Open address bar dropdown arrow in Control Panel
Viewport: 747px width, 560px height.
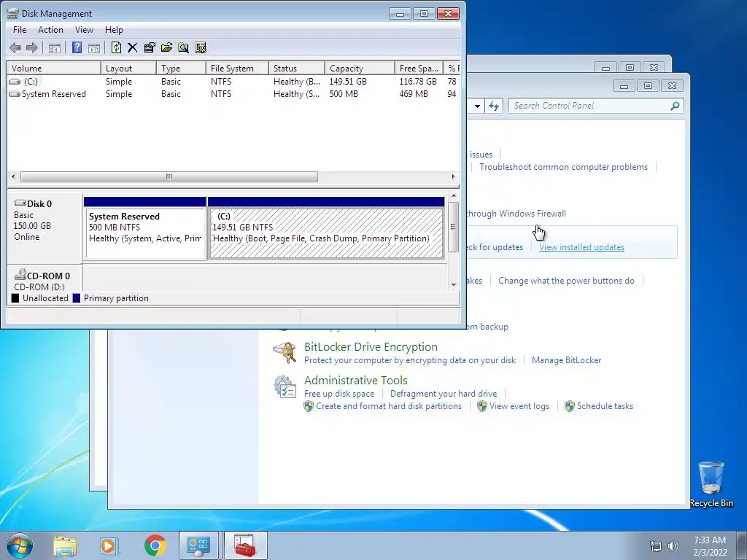point(477,106)
